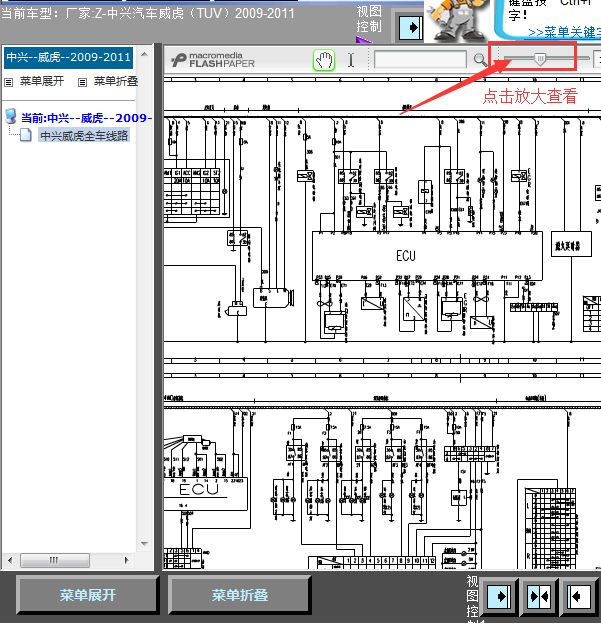Click bottom view control right-arrow button
Viewport: 601px width, 626px height.
click(498, 597)
